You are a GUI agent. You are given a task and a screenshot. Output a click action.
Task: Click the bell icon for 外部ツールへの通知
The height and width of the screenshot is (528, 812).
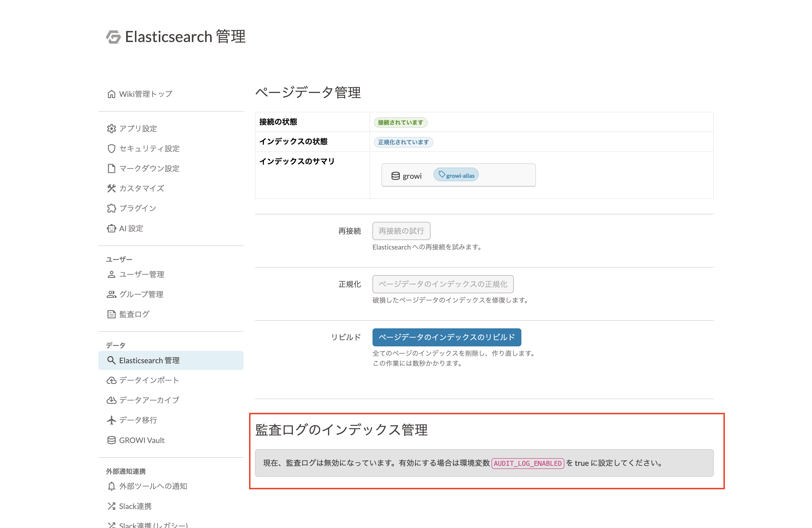[111, 486]
